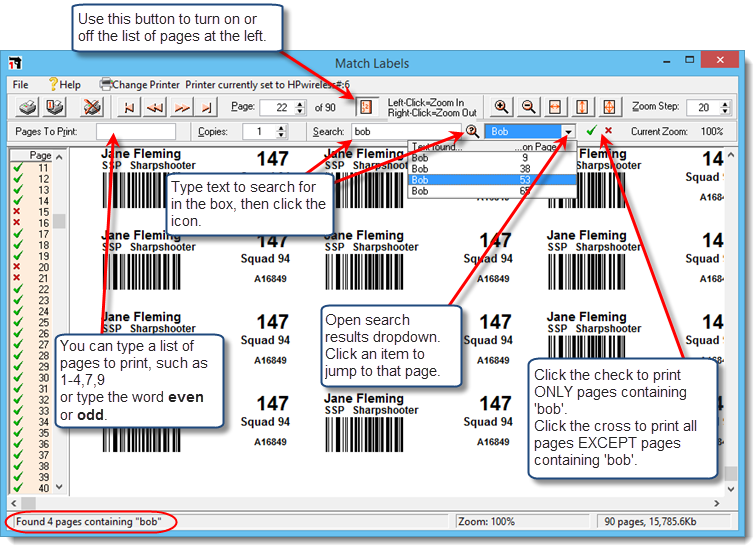Decrease Page number with down stepper

(301, 111)
